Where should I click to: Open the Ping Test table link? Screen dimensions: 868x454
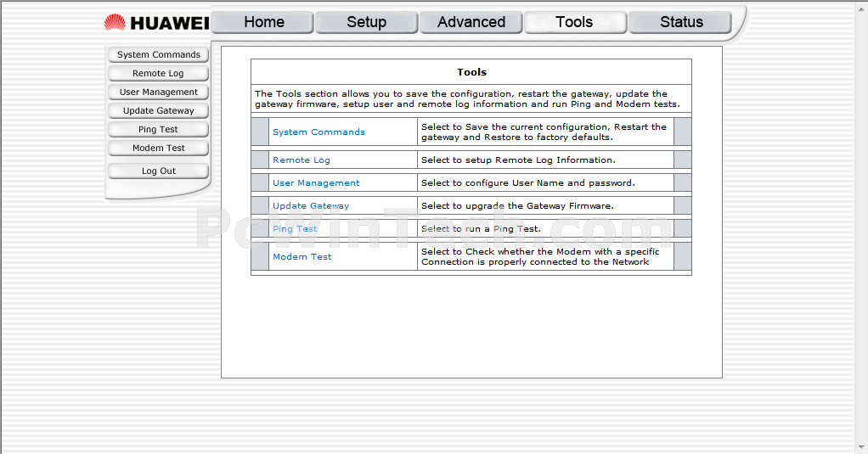point(295,229)
